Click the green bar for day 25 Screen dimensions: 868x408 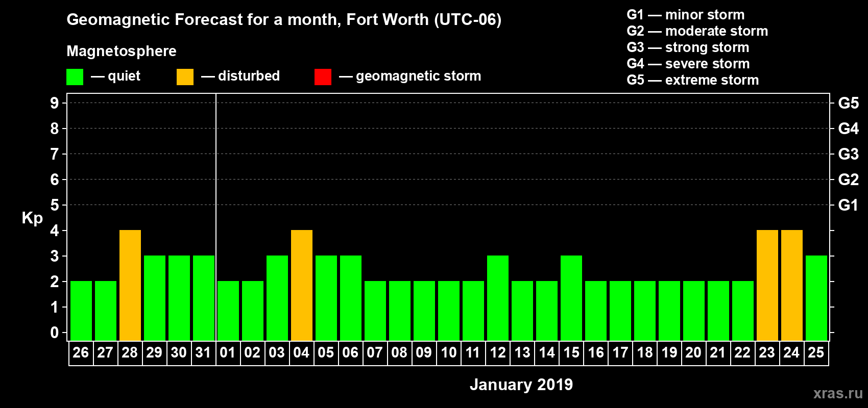coord(816,298)
